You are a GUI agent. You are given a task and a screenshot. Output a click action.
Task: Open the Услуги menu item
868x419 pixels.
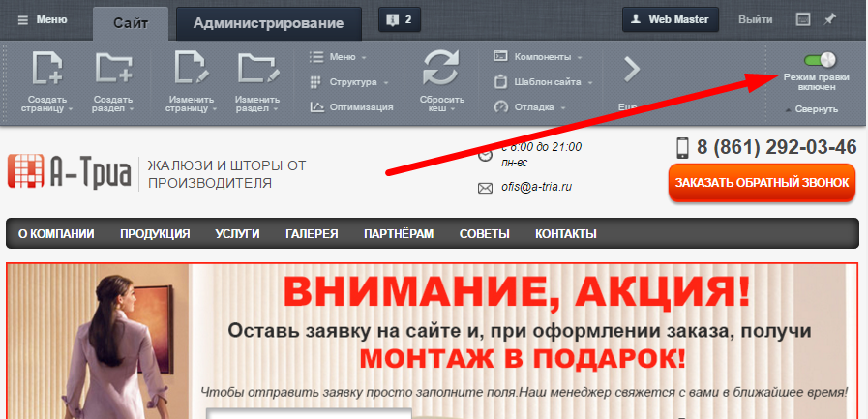(237, 233)
